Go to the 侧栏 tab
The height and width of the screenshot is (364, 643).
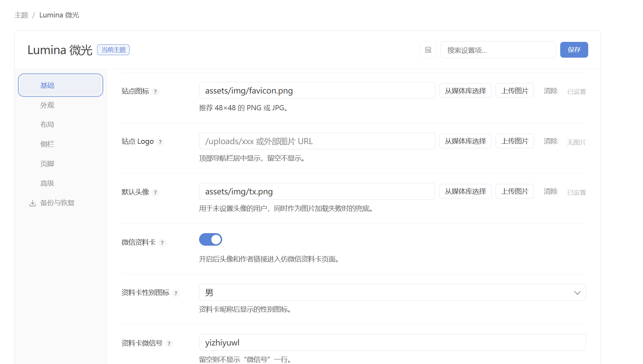coord(60,144)
